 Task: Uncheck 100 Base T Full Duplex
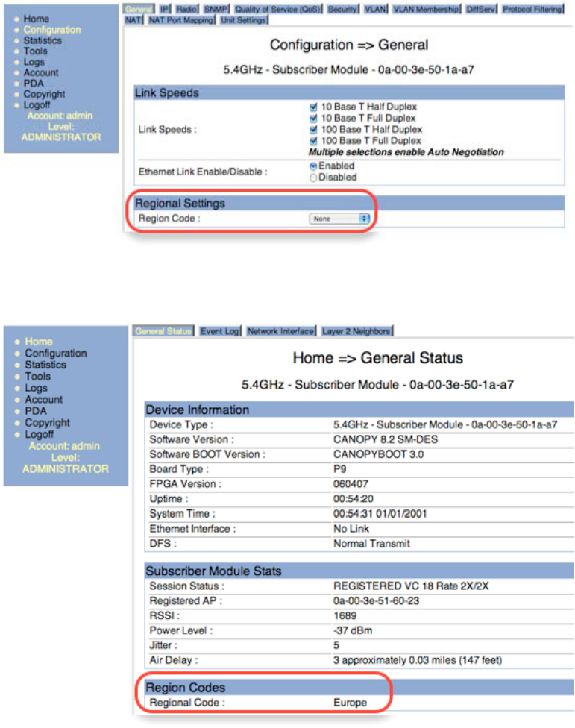(x=313, y=141)
